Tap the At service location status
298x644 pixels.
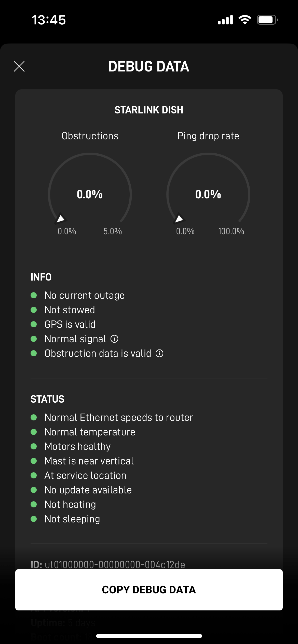(x=85, y=475)
